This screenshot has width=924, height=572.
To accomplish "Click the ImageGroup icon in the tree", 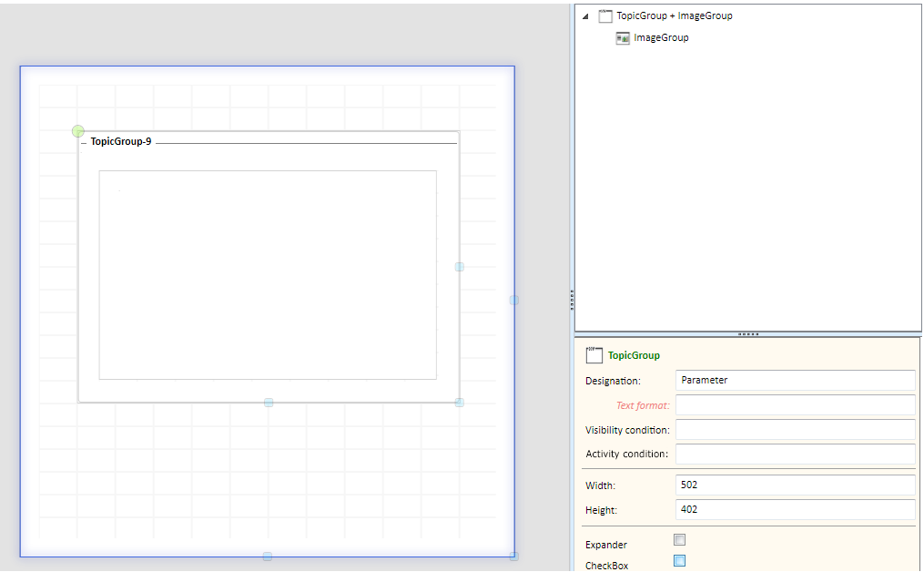I will coord(623,38).
